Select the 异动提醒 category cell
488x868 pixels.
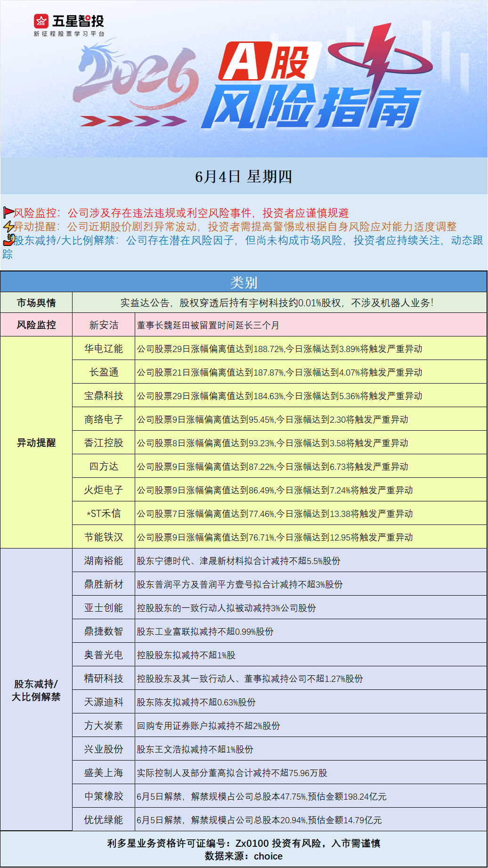coord(36,442)
